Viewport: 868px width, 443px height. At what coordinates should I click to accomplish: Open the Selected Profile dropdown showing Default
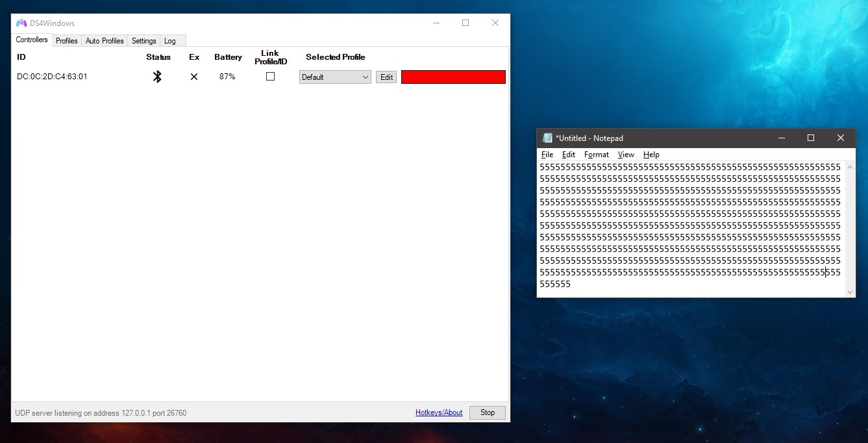tap(335, 77)
